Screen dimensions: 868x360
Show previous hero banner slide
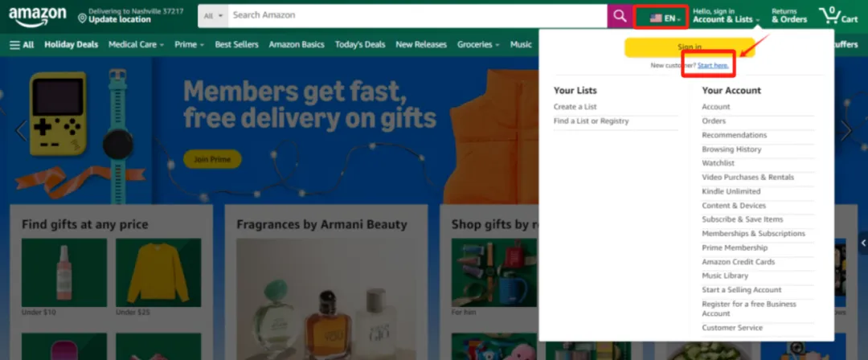click(20, 131)
